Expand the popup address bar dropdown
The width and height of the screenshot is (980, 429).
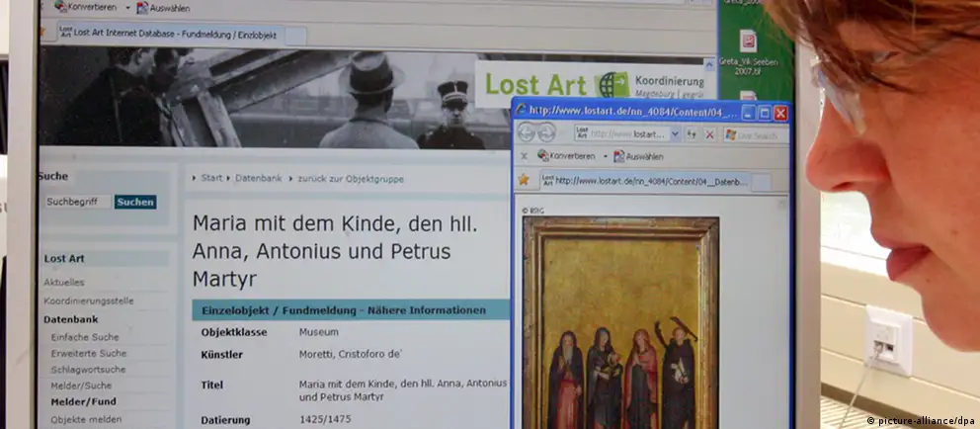tap(675, 133)
